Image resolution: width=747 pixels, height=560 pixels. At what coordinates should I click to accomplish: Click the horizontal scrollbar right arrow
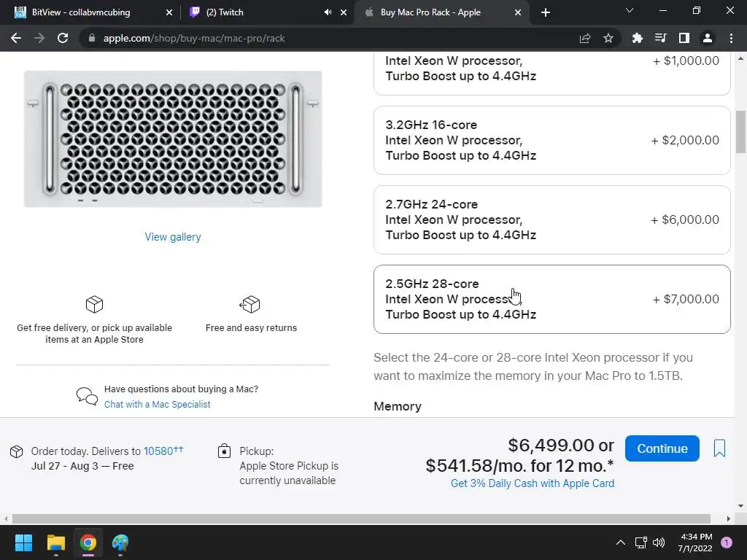(729, 518)
